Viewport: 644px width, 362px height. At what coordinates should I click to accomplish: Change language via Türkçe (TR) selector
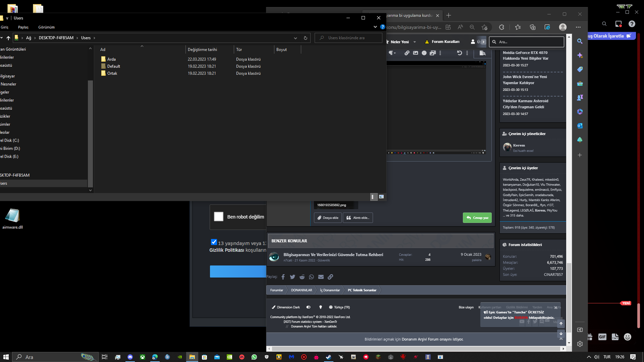[x=339, y=307]
